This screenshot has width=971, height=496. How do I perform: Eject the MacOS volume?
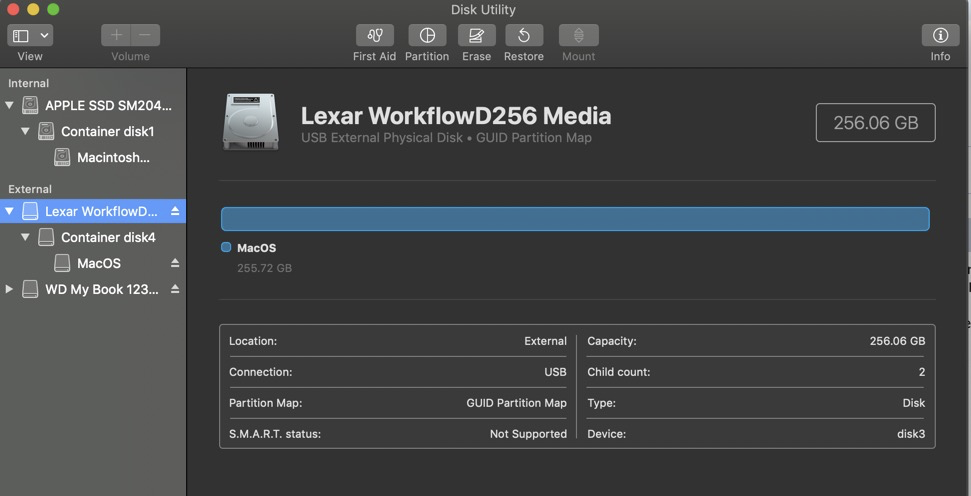pyautogui.click(x=175, y=263)
